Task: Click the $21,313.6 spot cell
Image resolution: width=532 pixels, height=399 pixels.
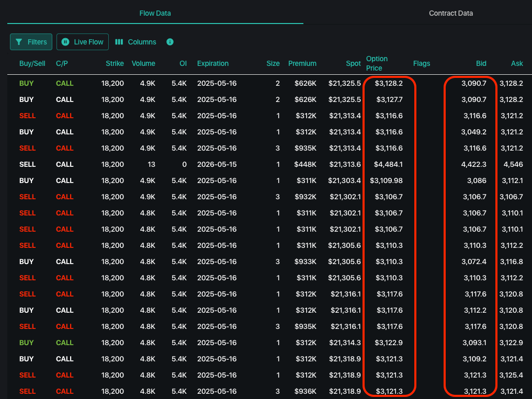Action: tap(345, 165)
